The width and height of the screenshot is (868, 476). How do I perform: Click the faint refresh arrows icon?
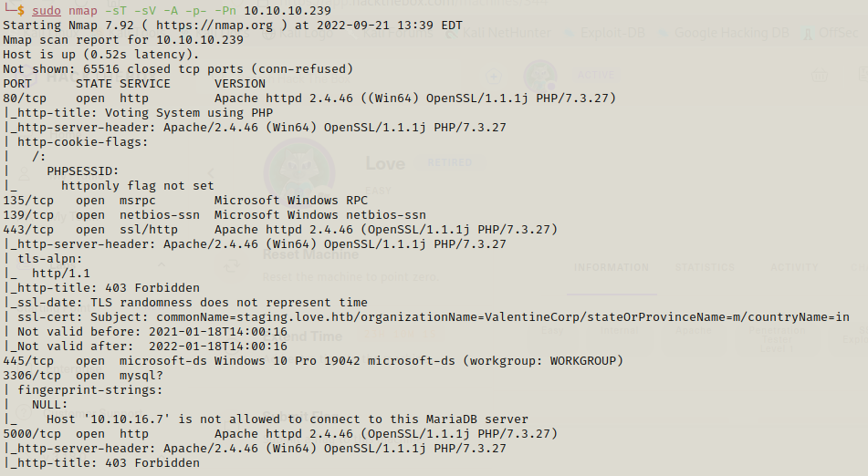tap(232, 266)
